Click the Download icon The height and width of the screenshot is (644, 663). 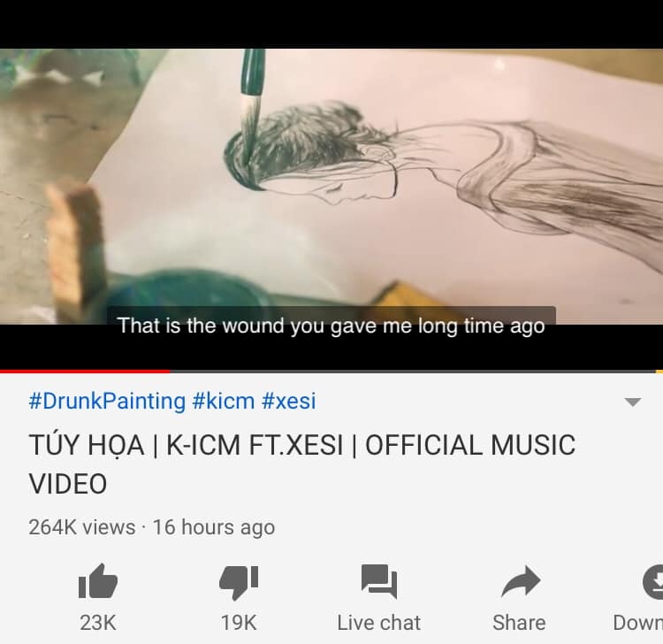[x=652, y=581]
